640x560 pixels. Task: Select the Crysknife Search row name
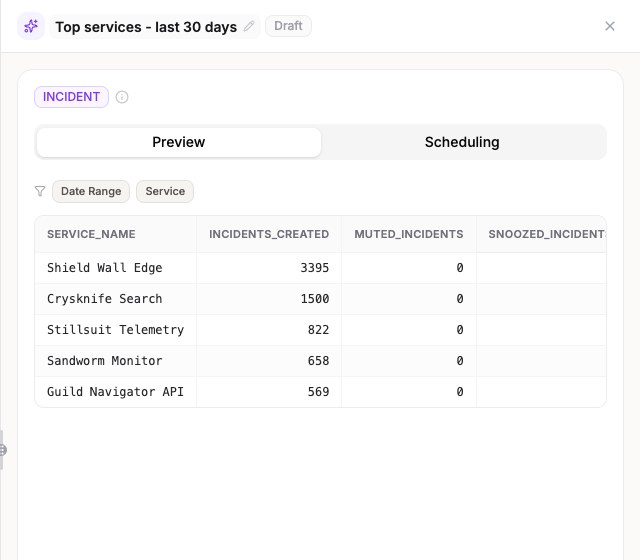104,299
